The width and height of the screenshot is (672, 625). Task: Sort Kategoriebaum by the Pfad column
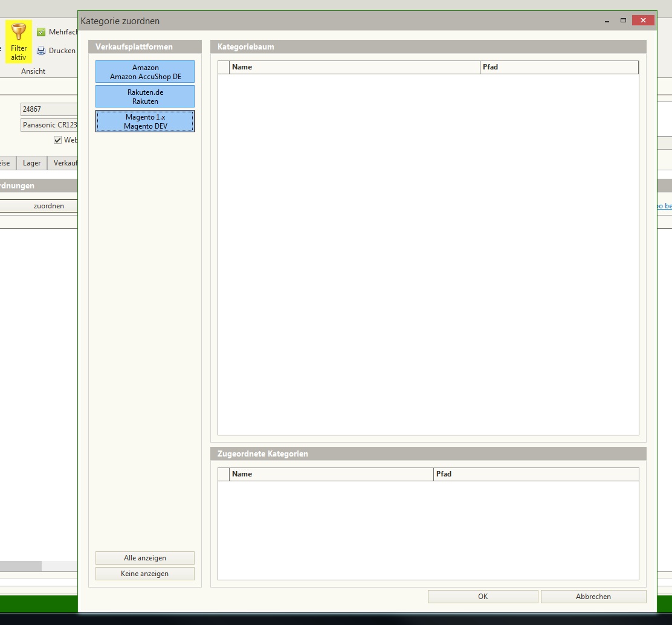coord(559,67)
